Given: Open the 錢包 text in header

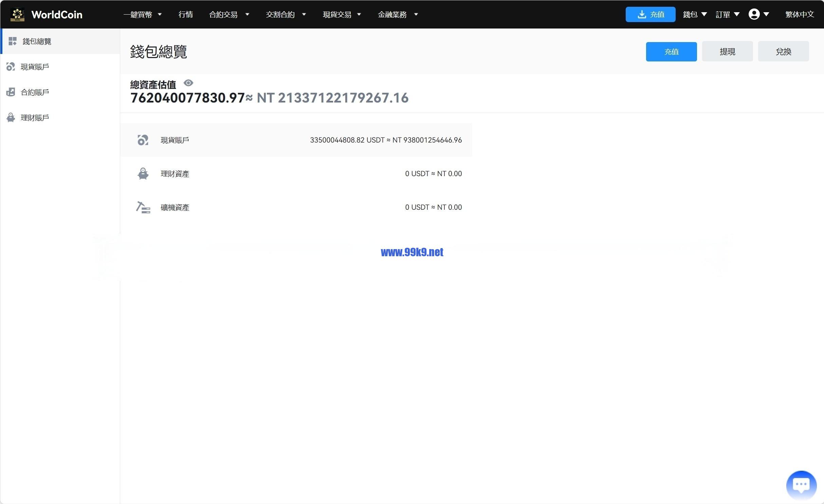Looking at the screenshot, I should tap(690, 14).
